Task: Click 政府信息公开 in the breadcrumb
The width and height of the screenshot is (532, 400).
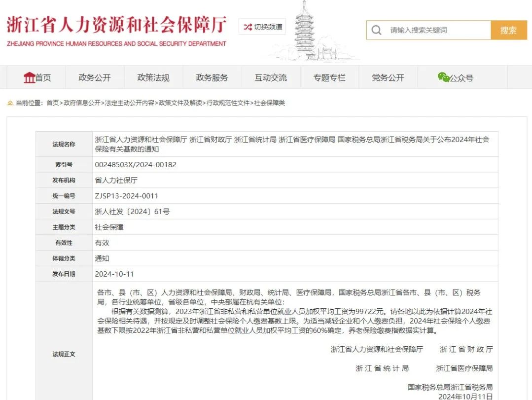Action: click(82, 103)
